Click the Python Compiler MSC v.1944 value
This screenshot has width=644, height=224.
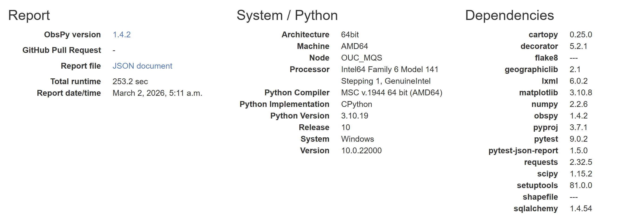[x=391, y=93]
